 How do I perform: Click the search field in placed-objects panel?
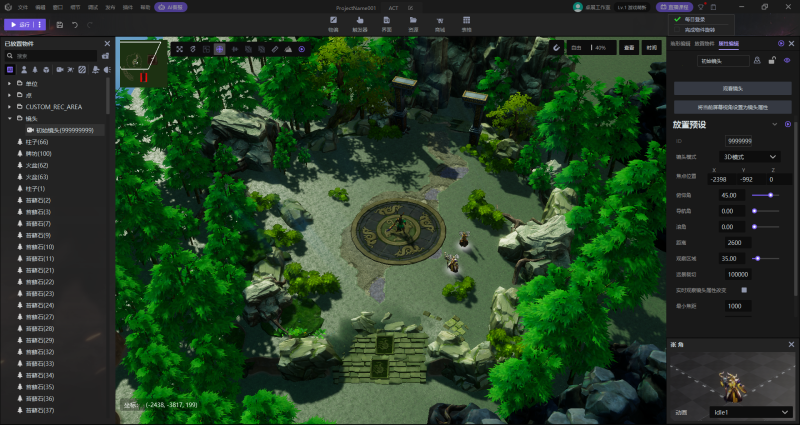click(51, 56)
